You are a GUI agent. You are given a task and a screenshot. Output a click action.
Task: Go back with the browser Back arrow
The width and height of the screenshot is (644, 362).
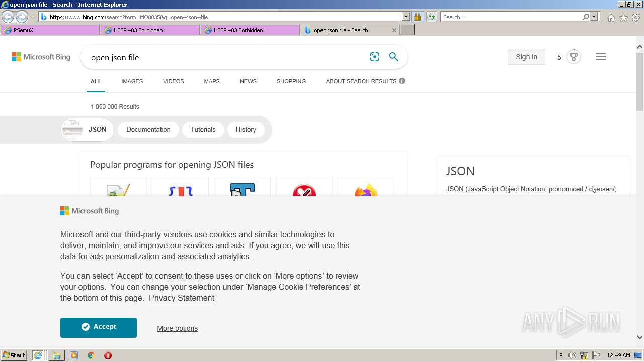pos(8,17)
